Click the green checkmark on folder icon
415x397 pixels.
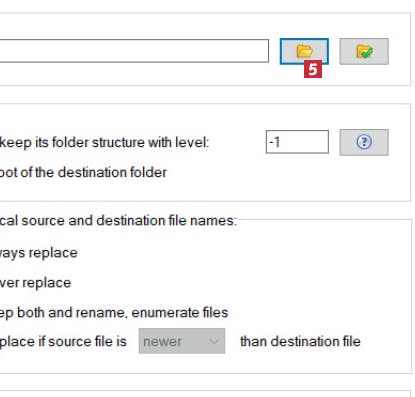(x=364, y=51)
